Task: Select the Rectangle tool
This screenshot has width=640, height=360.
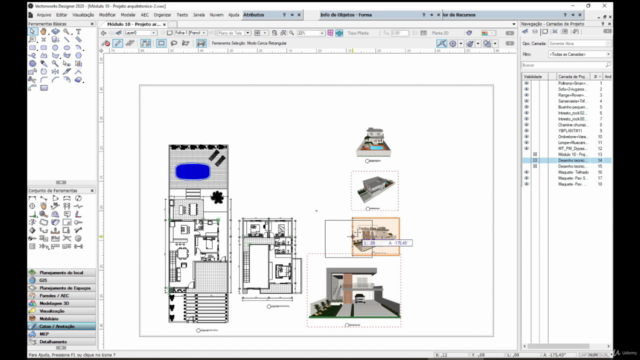Action: (32, 47)
